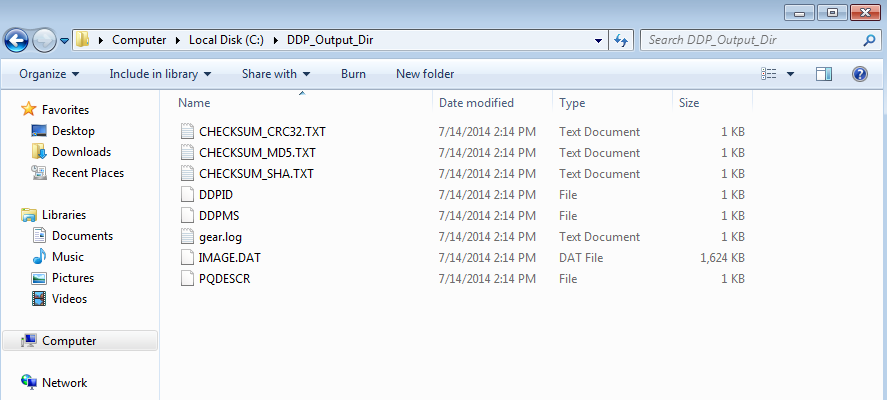
Task: Click the IMAGE.DAT file icon
Action: click(x=186, y=258)
